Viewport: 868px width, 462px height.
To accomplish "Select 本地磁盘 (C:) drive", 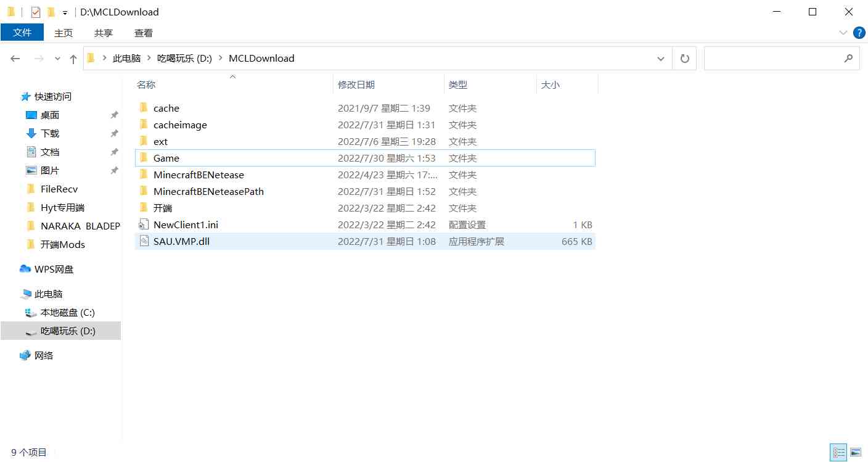I will click(68, 312).
